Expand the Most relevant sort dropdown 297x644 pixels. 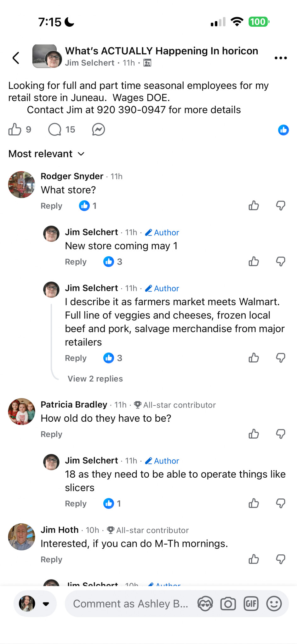point(47,154)
